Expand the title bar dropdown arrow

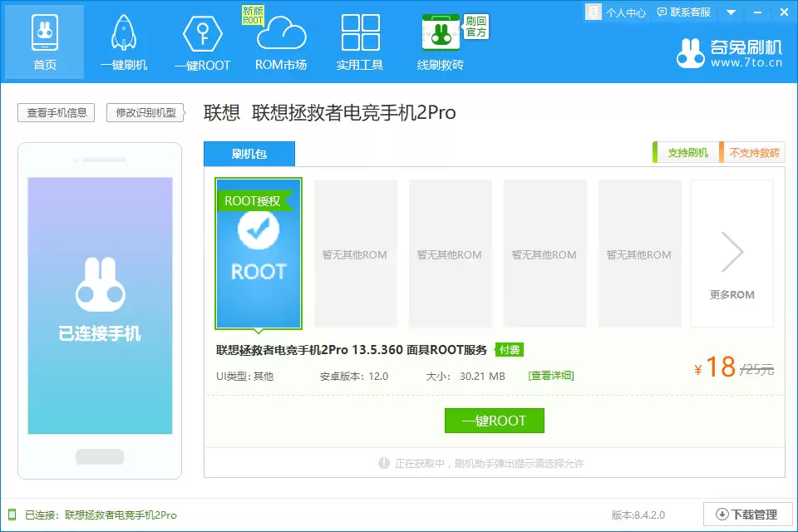(730, 12)
